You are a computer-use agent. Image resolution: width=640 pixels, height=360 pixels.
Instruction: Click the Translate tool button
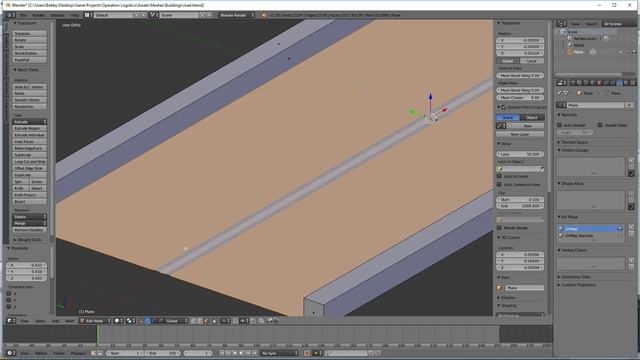(x=29, y=34)
